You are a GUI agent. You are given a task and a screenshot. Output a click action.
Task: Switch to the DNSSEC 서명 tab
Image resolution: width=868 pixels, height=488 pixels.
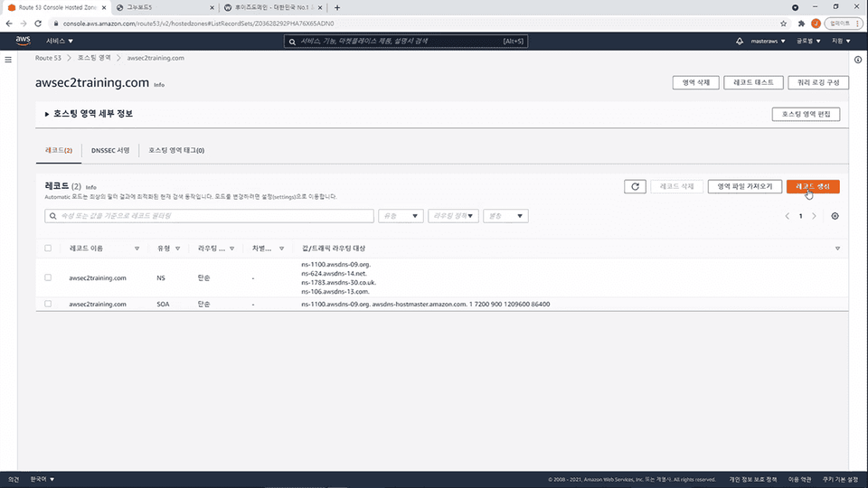coord(110,151)
